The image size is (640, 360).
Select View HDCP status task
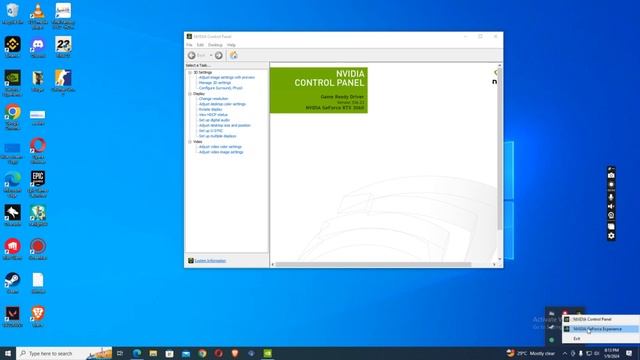pyautogui.click(x=213, y=115)
